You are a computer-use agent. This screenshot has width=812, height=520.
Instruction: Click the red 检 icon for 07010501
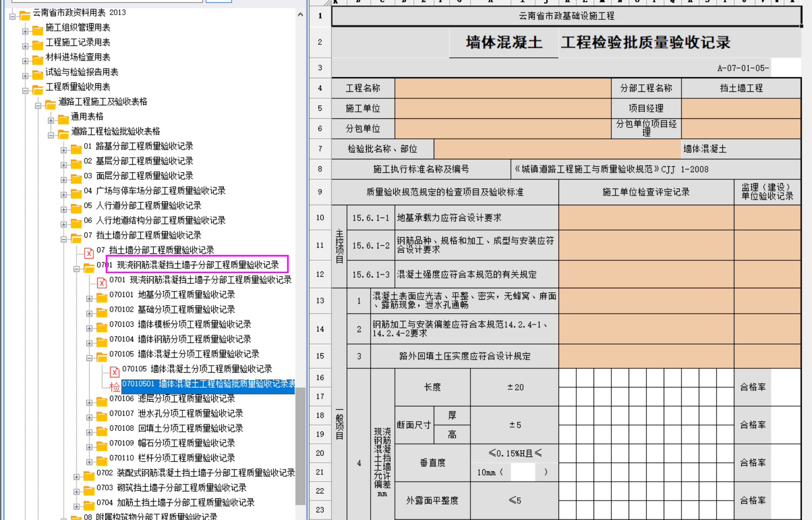(114, 387)
